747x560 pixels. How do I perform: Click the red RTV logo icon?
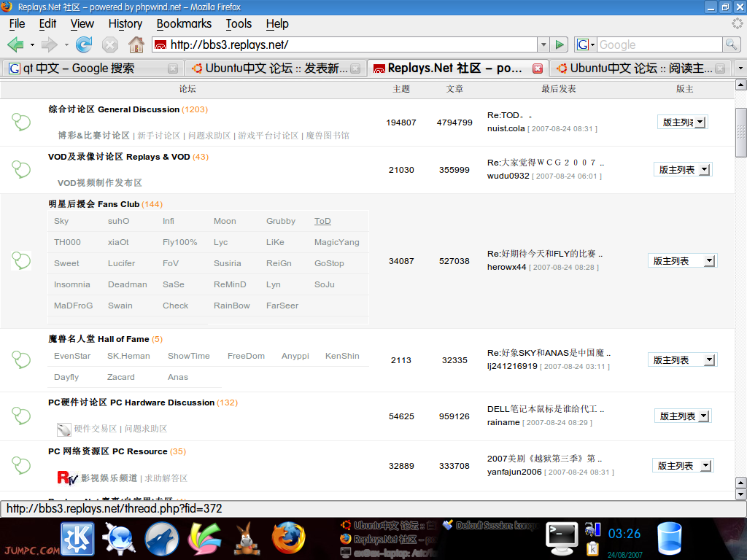[x=67, y=478]
